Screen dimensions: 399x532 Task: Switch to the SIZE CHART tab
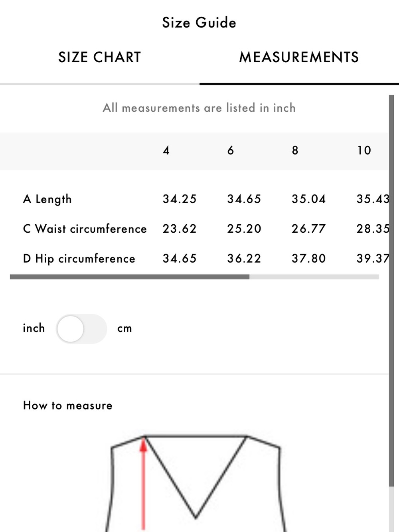click(100, 57)
